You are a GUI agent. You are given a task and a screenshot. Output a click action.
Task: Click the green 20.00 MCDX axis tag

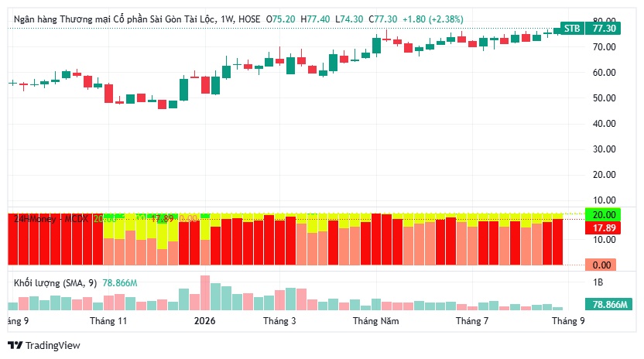(603, 215)
